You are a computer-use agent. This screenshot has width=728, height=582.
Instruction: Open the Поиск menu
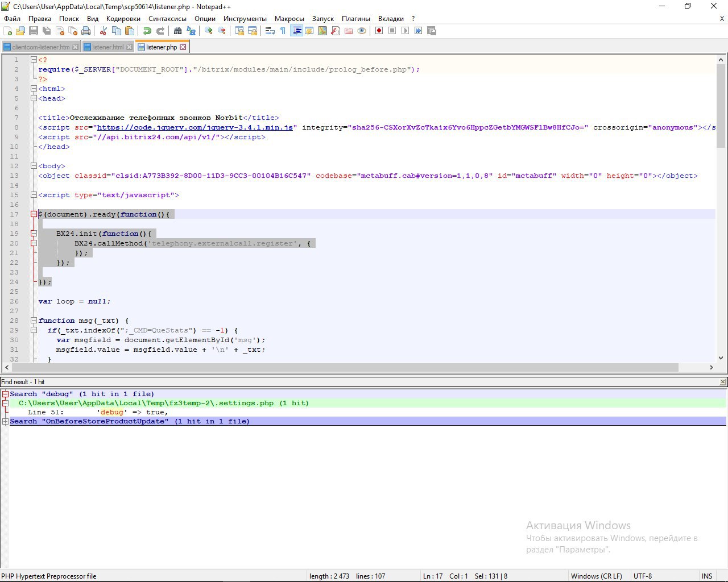(69, 18)
